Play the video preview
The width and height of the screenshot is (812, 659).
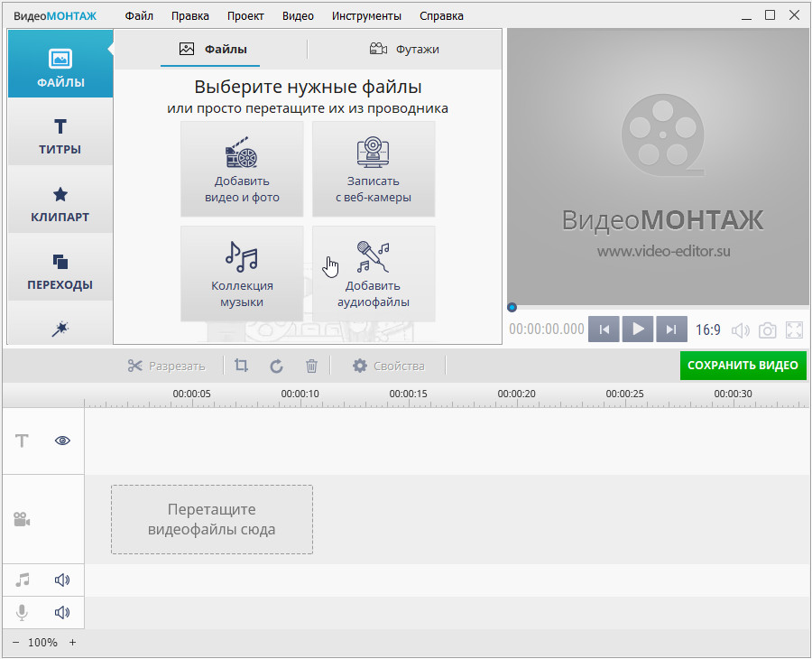click(638, 329)
